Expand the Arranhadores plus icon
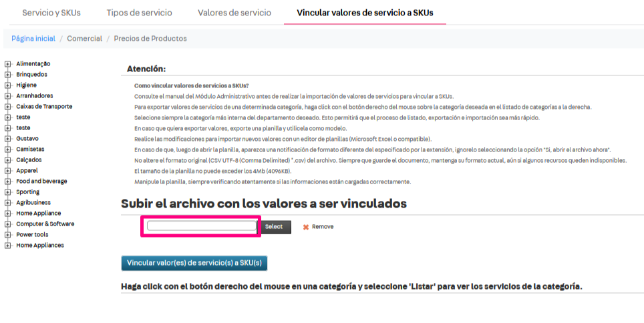Viewport: 644px width, 323px height. pos(8,96)
